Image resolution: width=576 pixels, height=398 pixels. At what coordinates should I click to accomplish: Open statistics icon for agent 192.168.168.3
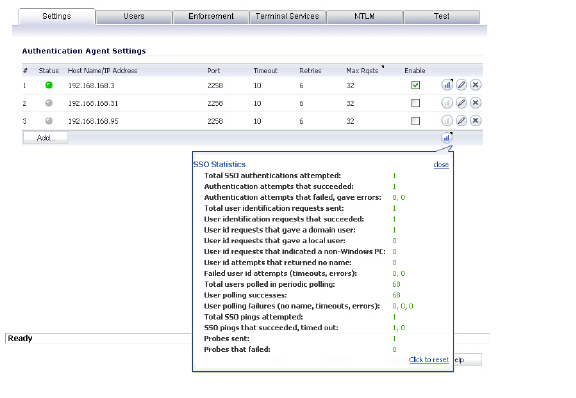coord(447,85)
